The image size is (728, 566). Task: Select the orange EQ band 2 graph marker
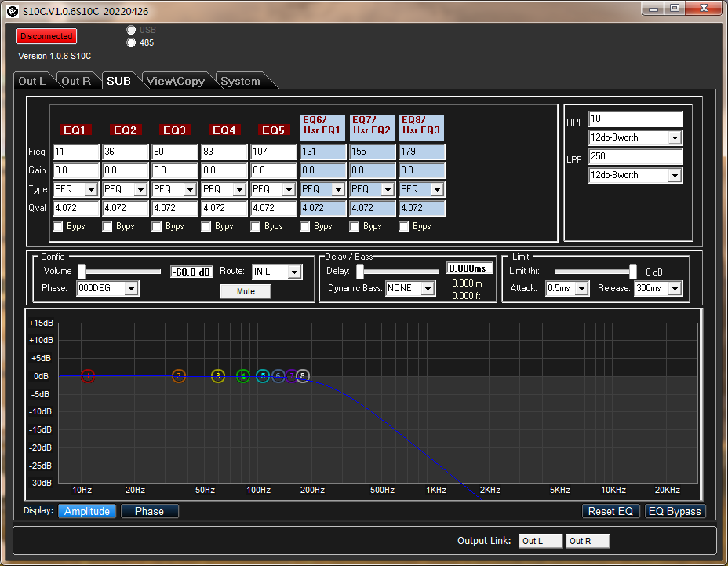179,376
